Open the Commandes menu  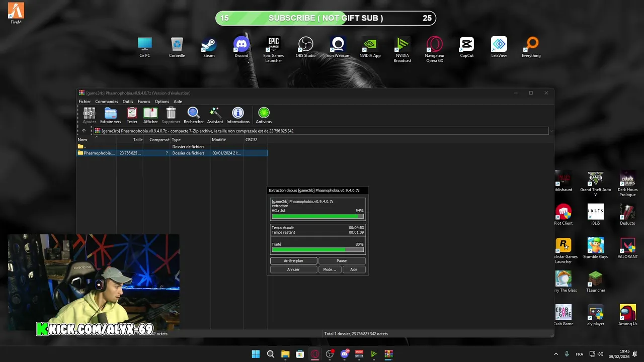[107, 102]
